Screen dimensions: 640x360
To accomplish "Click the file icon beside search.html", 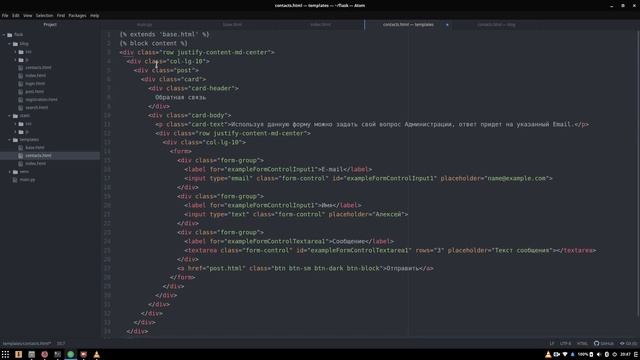I will (21, 108).
